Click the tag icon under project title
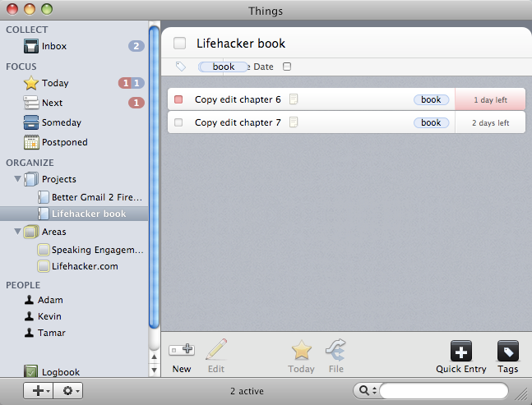Screen dimensions: 532x405 pyautogui.click(x=181, y=67)
